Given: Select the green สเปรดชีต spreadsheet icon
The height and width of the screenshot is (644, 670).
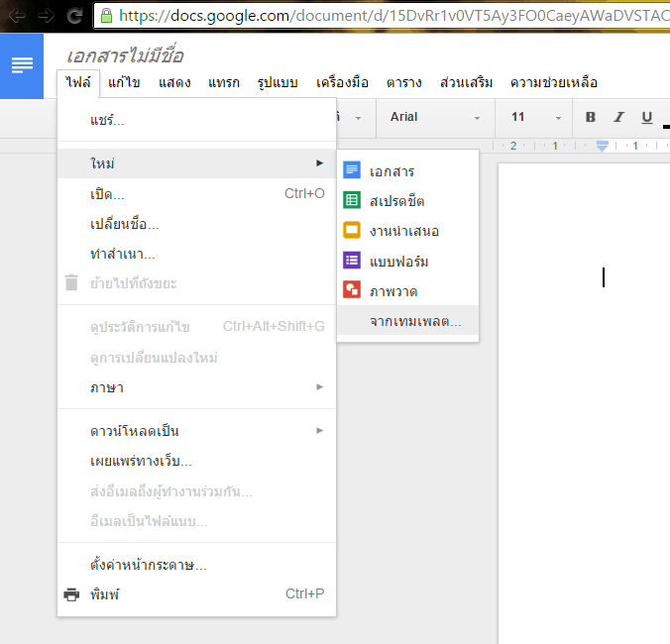Looking at the screenshot, I should pos(352,200).
